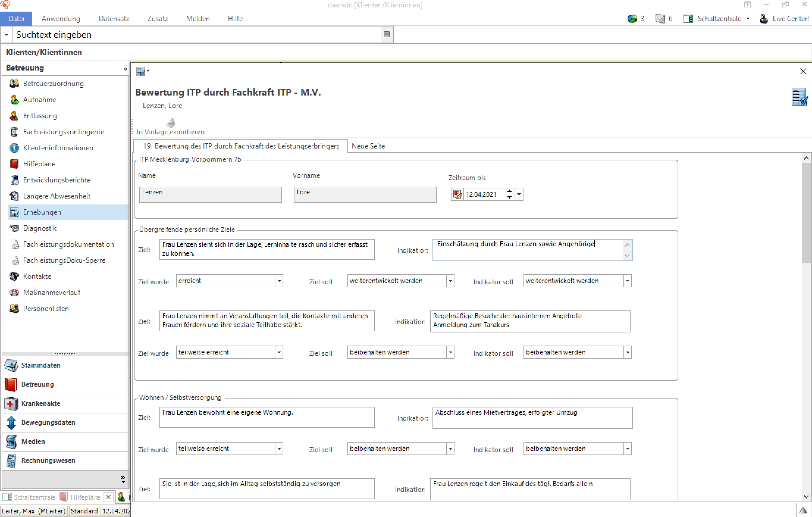
Task: Close the Bewertung ITP form
Action: (x=803, y=71)
